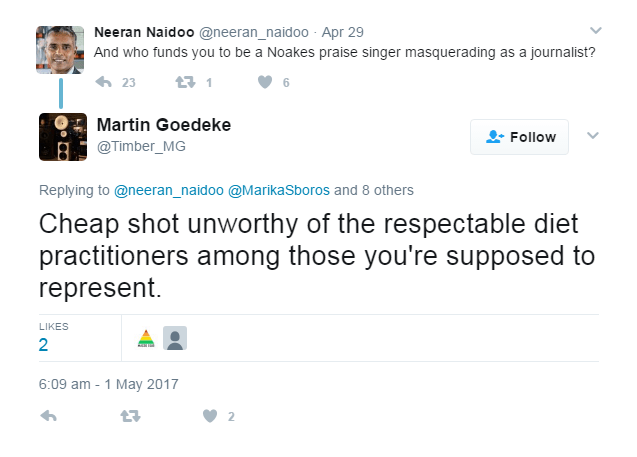
Task: Open Martin Goedeke's profile picture
Action: 61,137
